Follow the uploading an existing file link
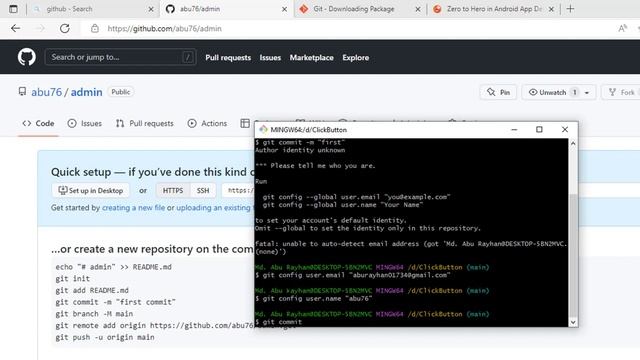 coord(215,208)
